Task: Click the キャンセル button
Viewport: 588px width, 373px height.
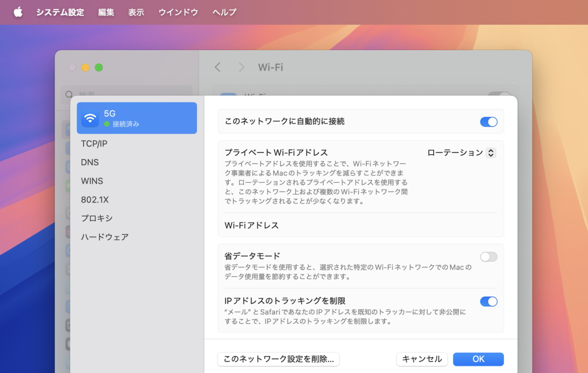Action: tap(422, 359)
